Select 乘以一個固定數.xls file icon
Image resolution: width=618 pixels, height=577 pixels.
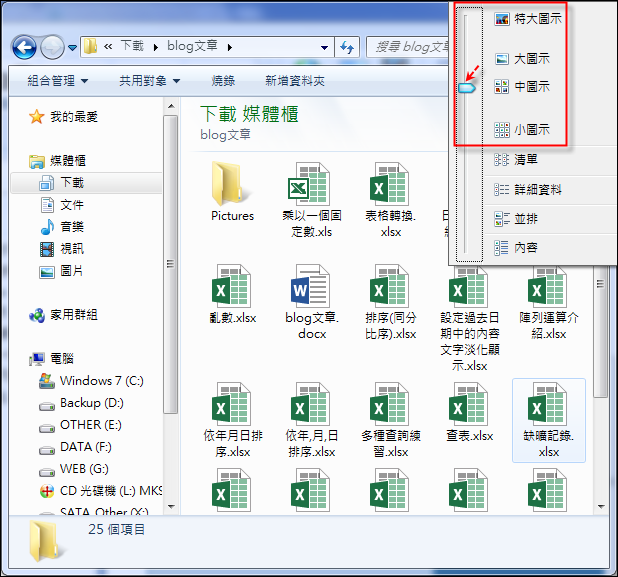pyautogui.click(x=311, y=184)
